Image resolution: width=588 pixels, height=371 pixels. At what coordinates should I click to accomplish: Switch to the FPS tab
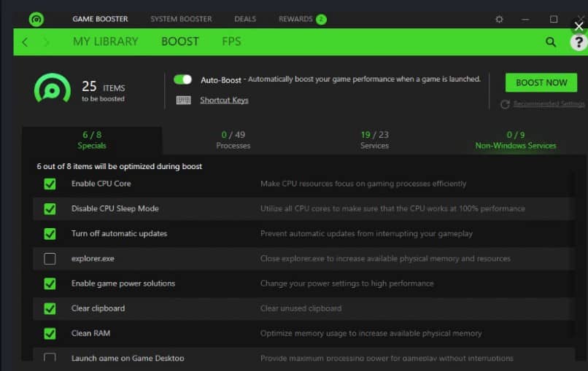coord(231,42)
